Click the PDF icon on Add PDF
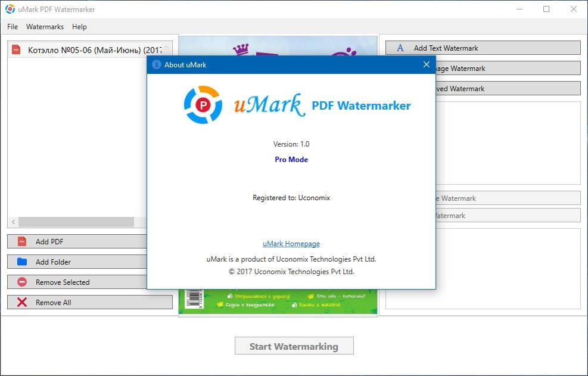This screenshot has width=588, height=376. (x=22, y=241)
